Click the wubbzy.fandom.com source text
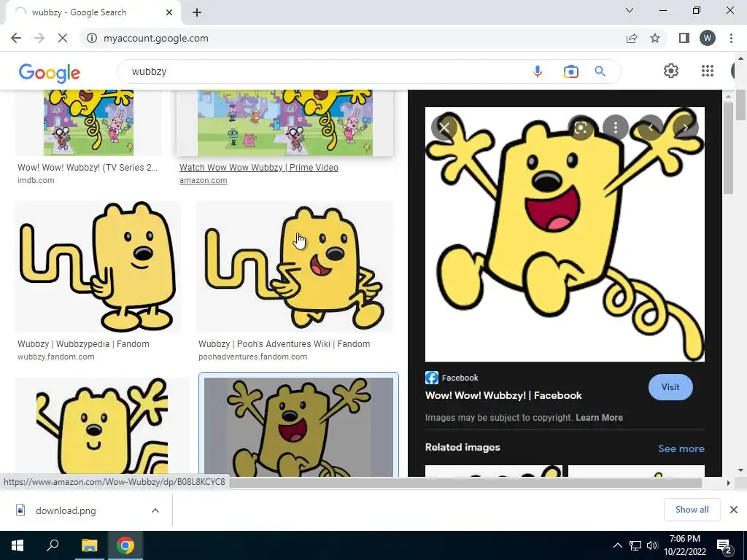 [x=55, y=357]
